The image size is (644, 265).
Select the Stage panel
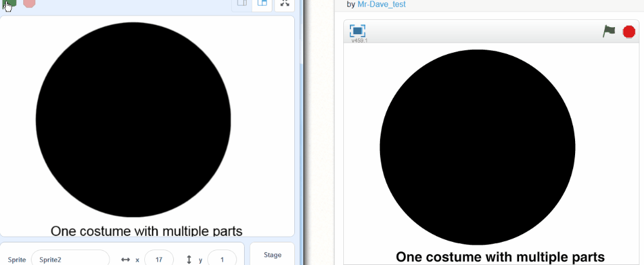coord(272,255)
